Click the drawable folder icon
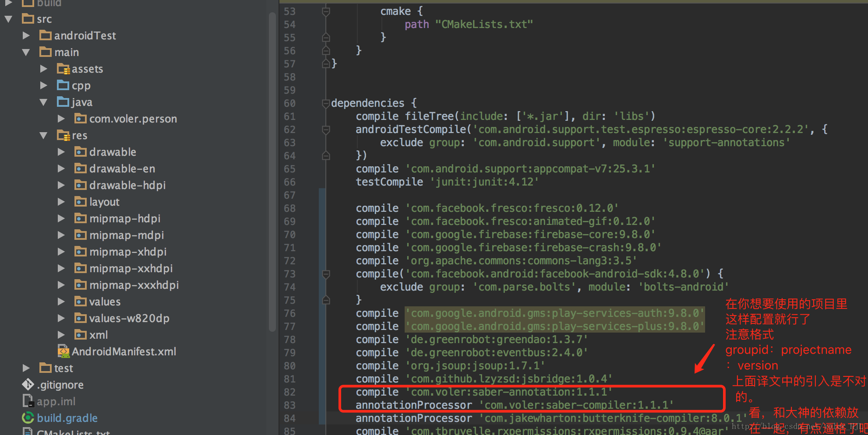Image resolution: width=868 pixels, height=435 pixels. point(81,151)
